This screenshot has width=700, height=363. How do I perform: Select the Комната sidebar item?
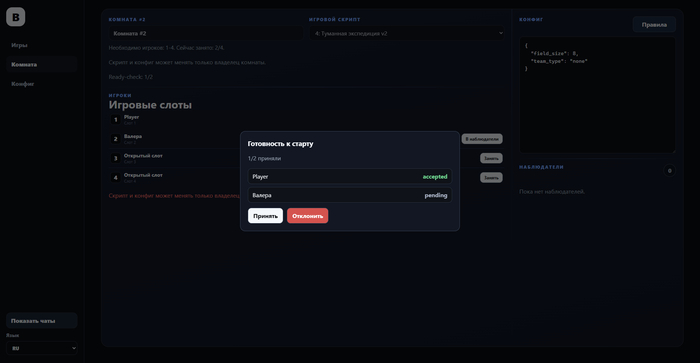(42, 64)
